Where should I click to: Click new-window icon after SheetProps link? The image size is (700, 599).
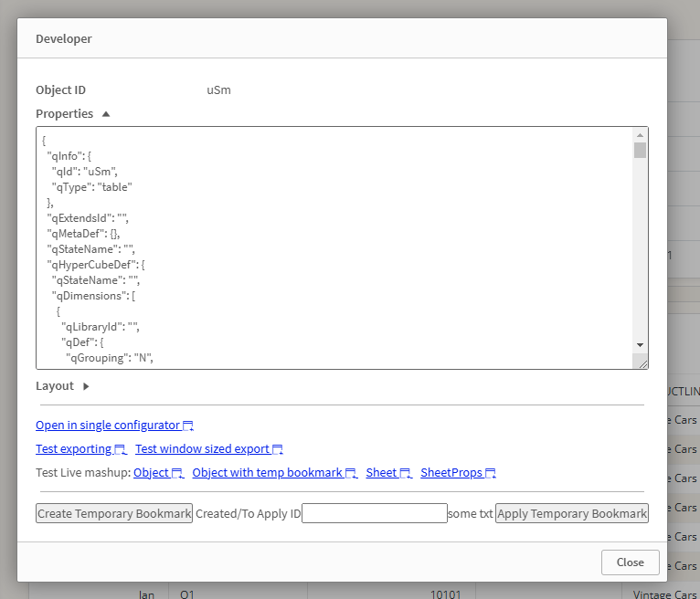coord(491,473)
